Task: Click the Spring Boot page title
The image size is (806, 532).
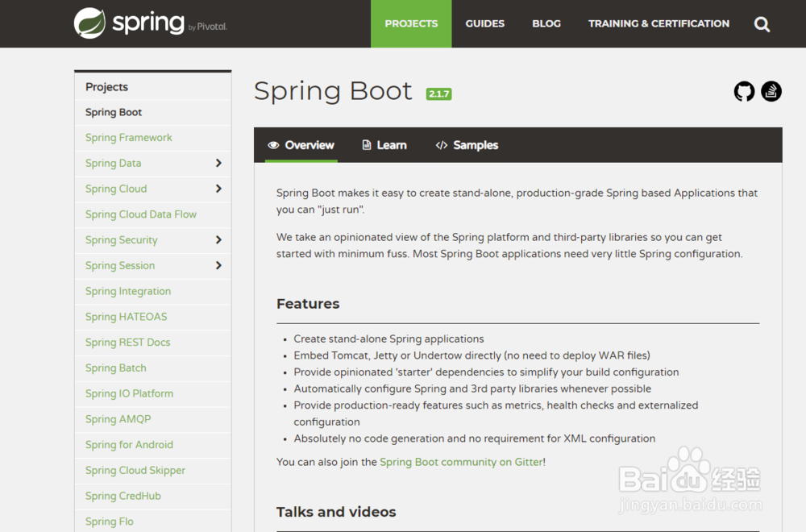Action: (333, 92)
